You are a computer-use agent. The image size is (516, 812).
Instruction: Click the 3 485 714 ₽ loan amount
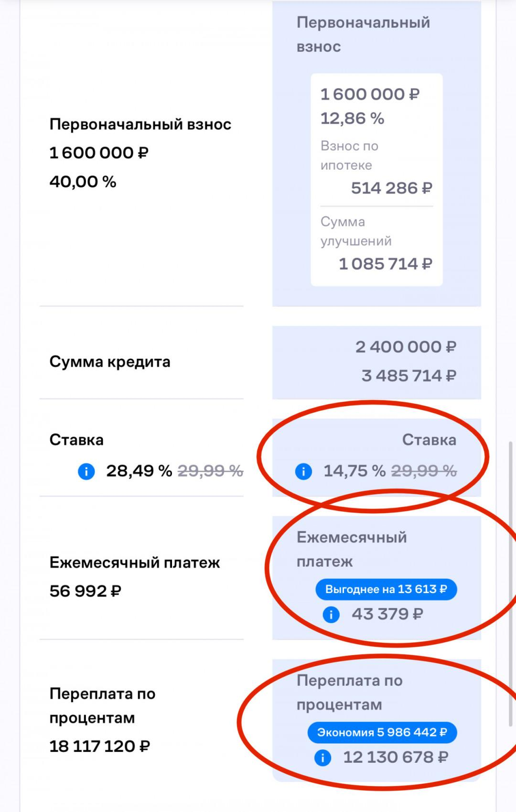tap(408, 376)
